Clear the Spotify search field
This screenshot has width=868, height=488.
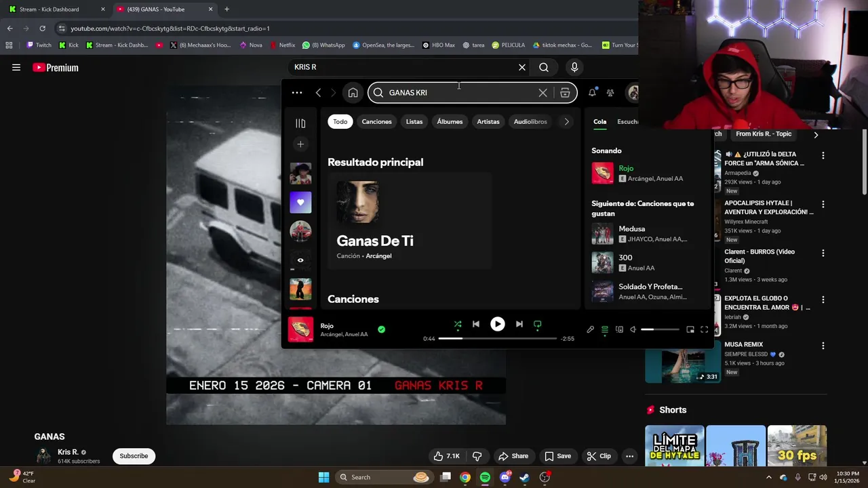(542, 93)
